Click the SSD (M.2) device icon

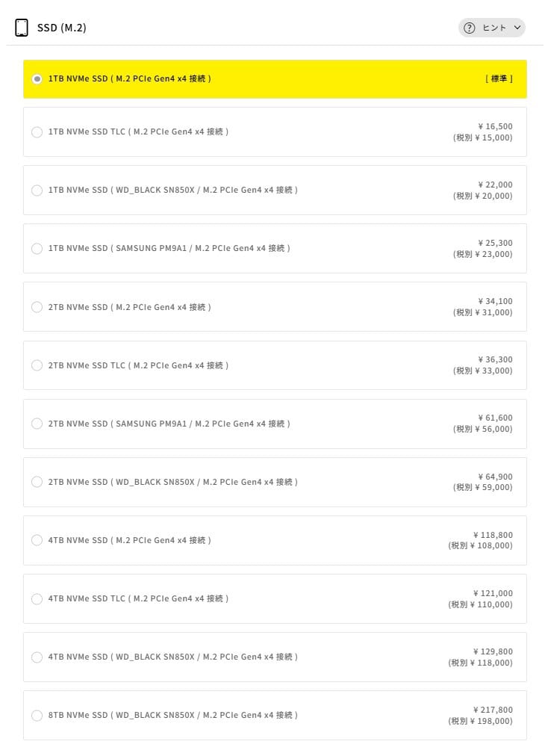[22, 28]
